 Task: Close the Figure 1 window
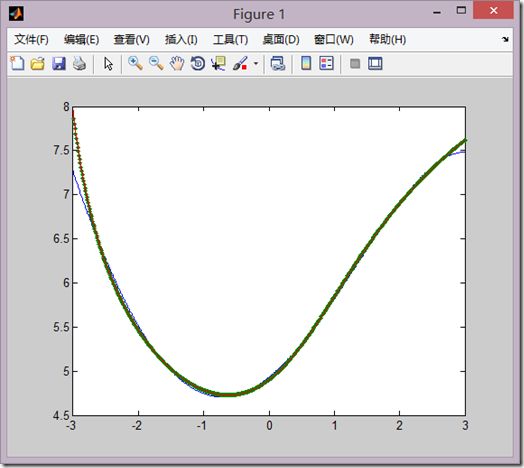pyautogui.click(x=493, y=10)
